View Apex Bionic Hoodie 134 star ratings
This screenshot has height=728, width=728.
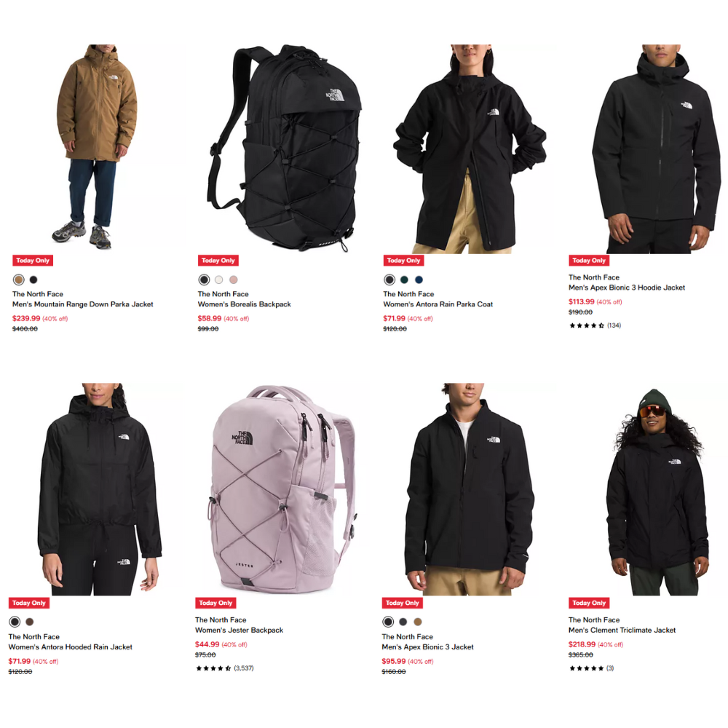pyautogui.click(x=596, y=325)
